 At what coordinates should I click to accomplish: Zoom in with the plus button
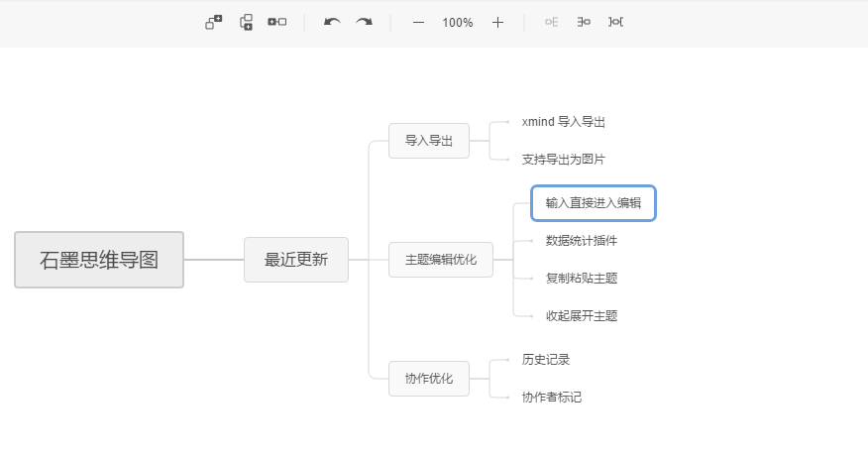[x=497, y=22]
